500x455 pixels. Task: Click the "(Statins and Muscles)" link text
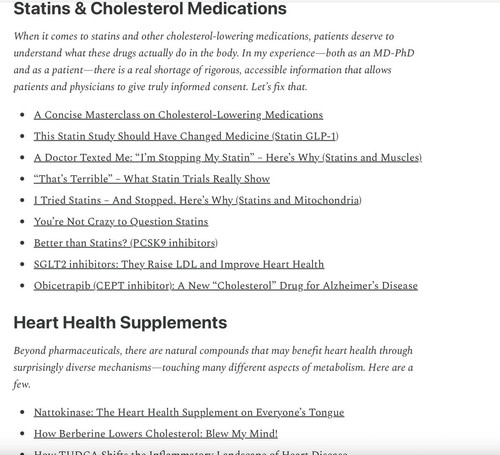point(372,158)
